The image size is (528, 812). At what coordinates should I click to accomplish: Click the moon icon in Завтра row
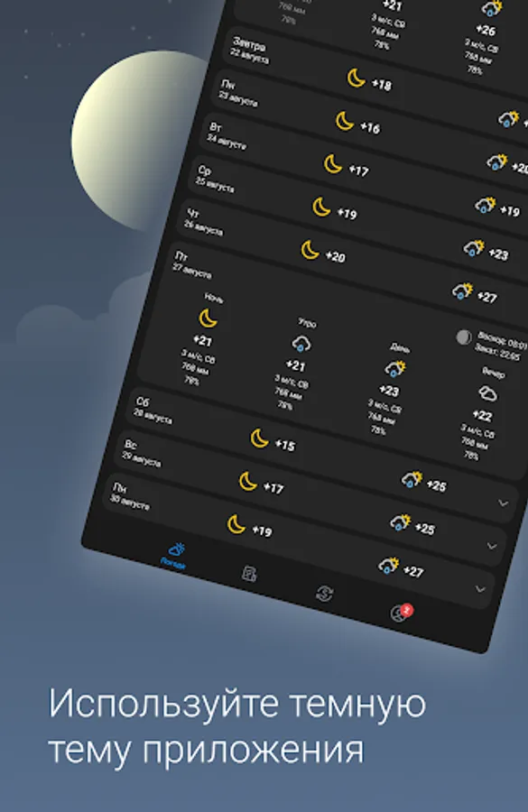(356, 78)
